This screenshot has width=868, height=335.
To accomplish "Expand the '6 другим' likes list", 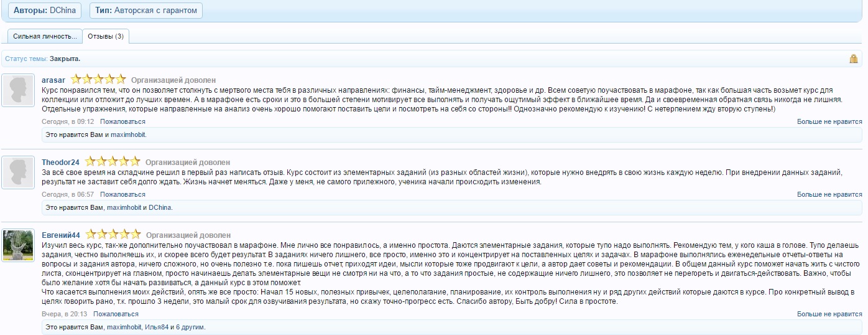I will (190, 327).
